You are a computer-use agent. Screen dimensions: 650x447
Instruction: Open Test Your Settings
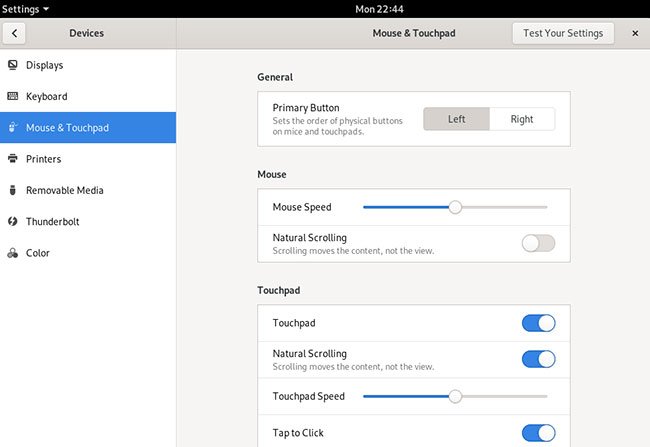click(563, 33)
